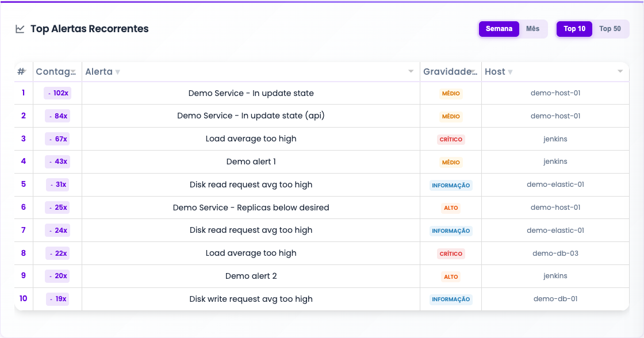Click host jenkins in row 3

pos(555,139)
